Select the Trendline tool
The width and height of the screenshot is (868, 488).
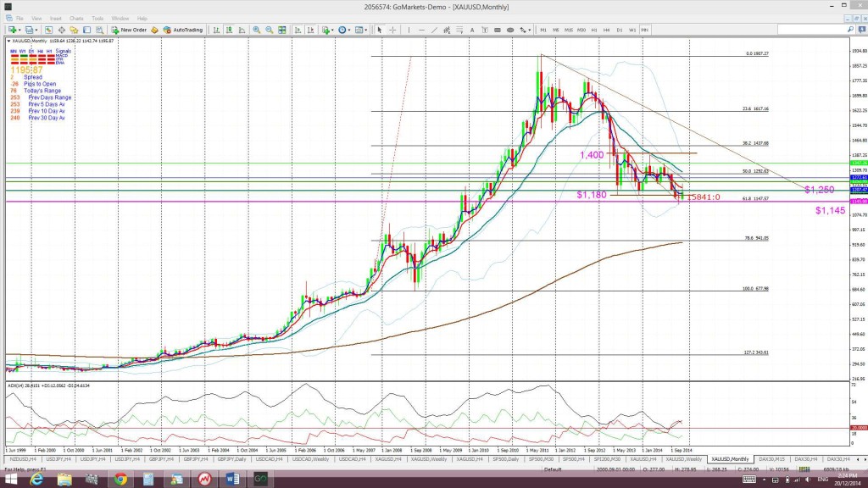coord(435,30)
